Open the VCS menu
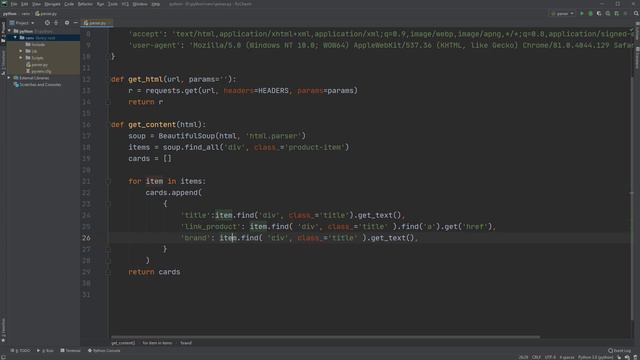Screen dimensions: 640x360 click(125, 4)
